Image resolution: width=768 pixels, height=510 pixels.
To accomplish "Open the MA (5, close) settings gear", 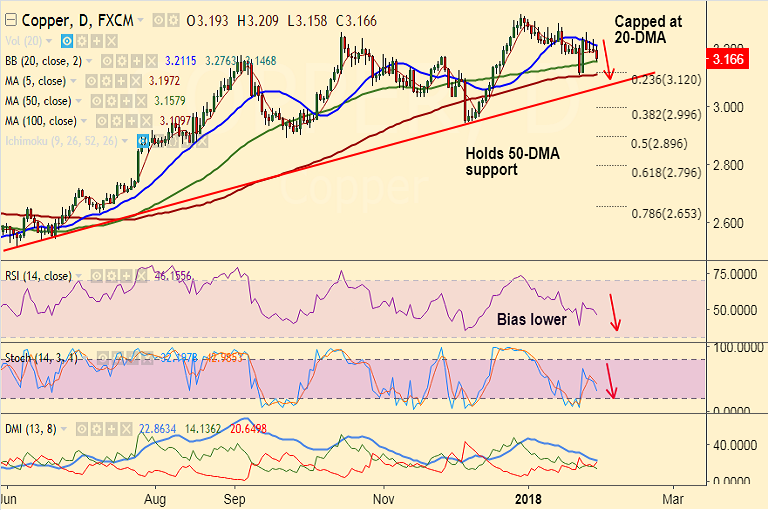I will 106,81.
